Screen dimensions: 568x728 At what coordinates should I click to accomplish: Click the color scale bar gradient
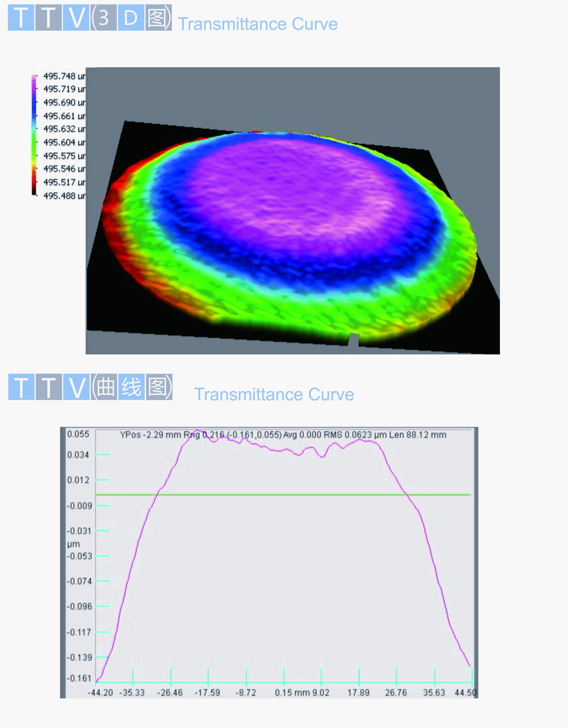tap(34, 135)
